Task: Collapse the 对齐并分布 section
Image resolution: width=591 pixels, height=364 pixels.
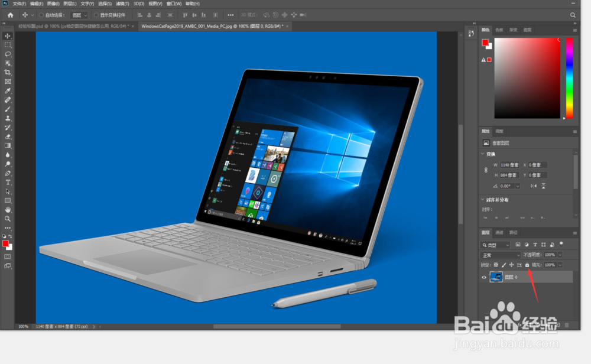Action: [482, 200]
